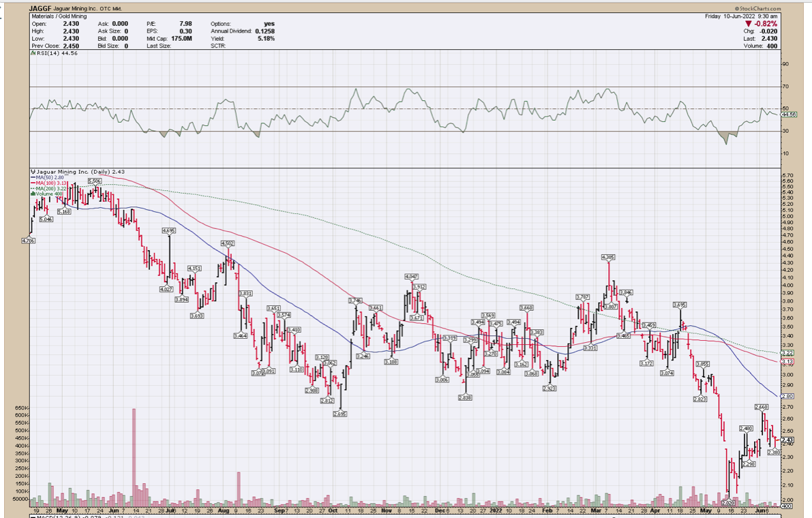Click the EPS value 0.30
The width and height of the screenshot is (812, 518).
pos(186,31)
